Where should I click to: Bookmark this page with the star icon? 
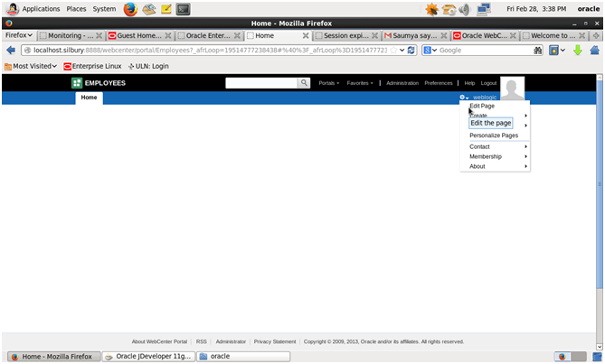(393, 50)
